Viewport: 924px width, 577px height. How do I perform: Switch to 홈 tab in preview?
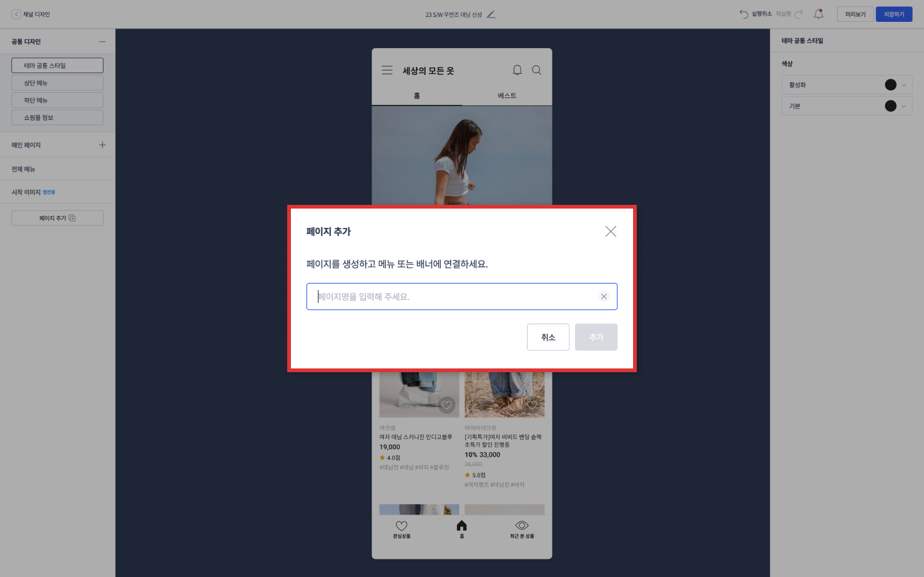click(417, 96)
